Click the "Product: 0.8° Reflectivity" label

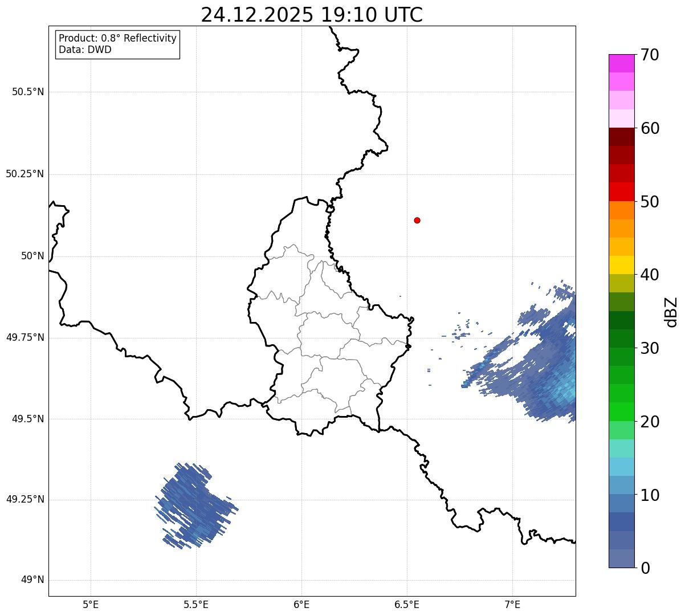pos(118,38)
